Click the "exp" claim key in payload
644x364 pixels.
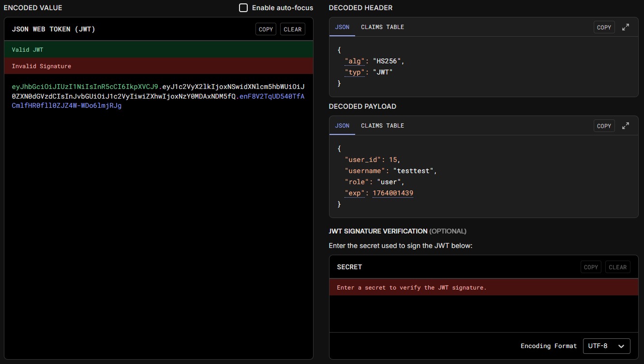point(354,193)
